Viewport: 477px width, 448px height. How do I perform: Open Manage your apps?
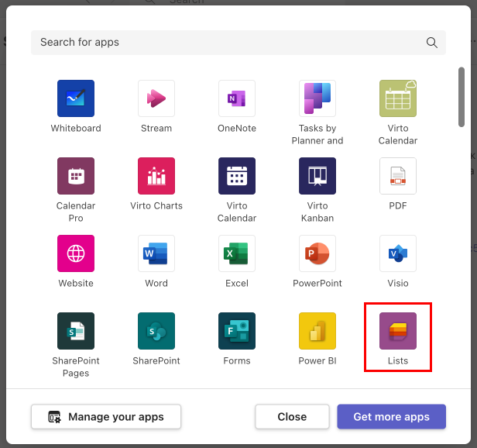[x=106, y=417]
